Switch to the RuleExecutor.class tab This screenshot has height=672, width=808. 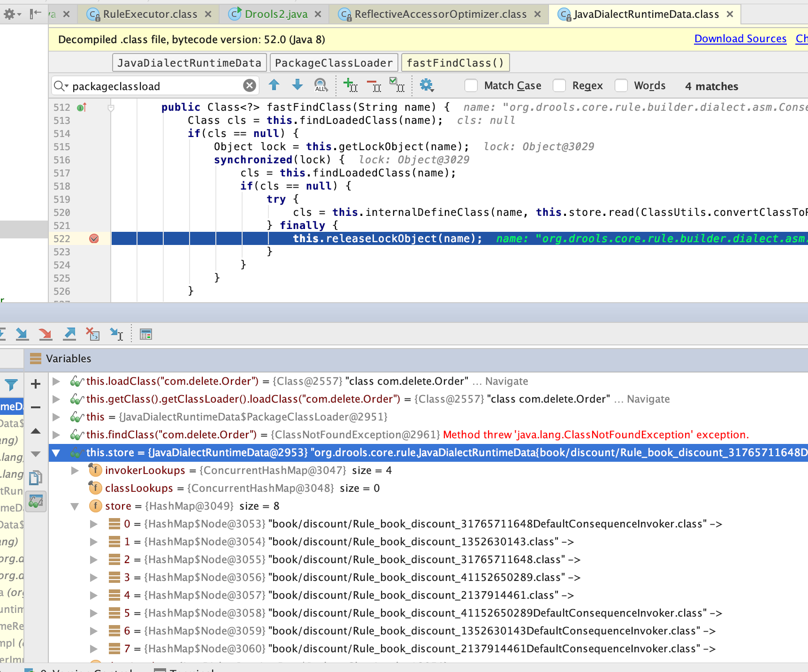tap(150, 14)
